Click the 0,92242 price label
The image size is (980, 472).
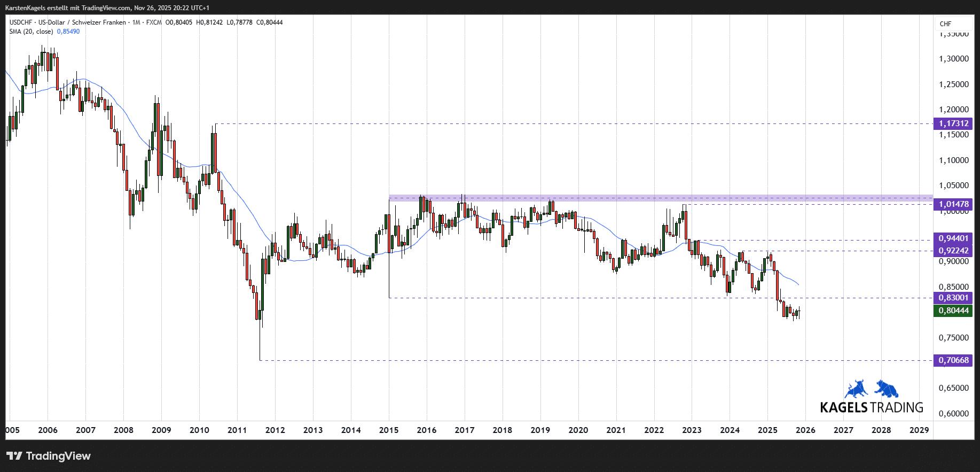(953, 251)
